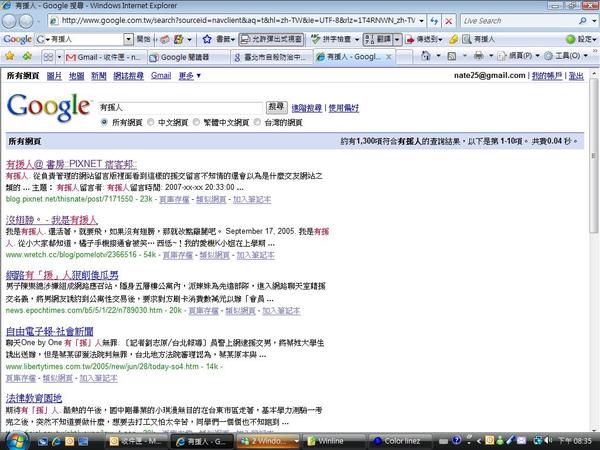Switch to the Gmail inbox tab
Image resolution: width=600 pixels, height=450 pixels.
point(105,57)
